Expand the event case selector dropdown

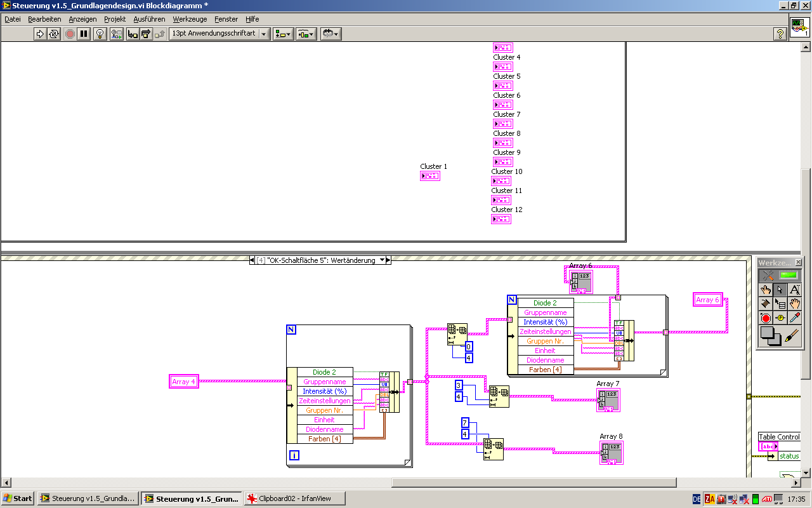(382, 260)
